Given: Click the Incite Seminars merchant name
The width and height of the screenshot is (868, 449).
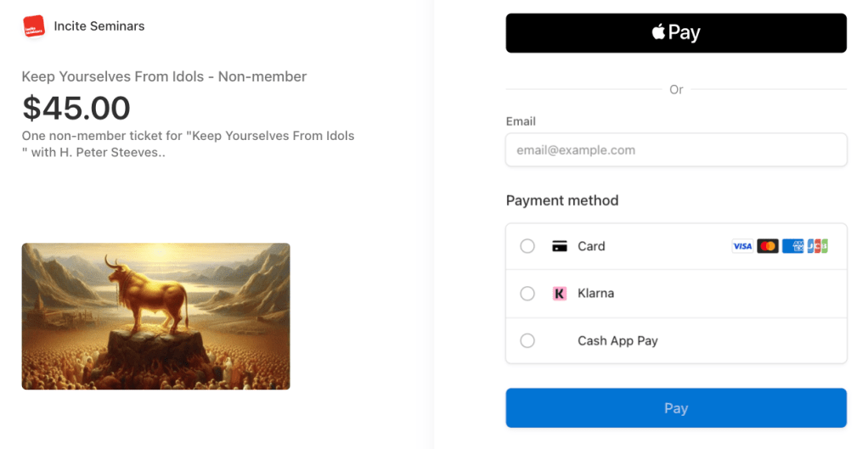Looking at the screenshot, I should 99,26.
